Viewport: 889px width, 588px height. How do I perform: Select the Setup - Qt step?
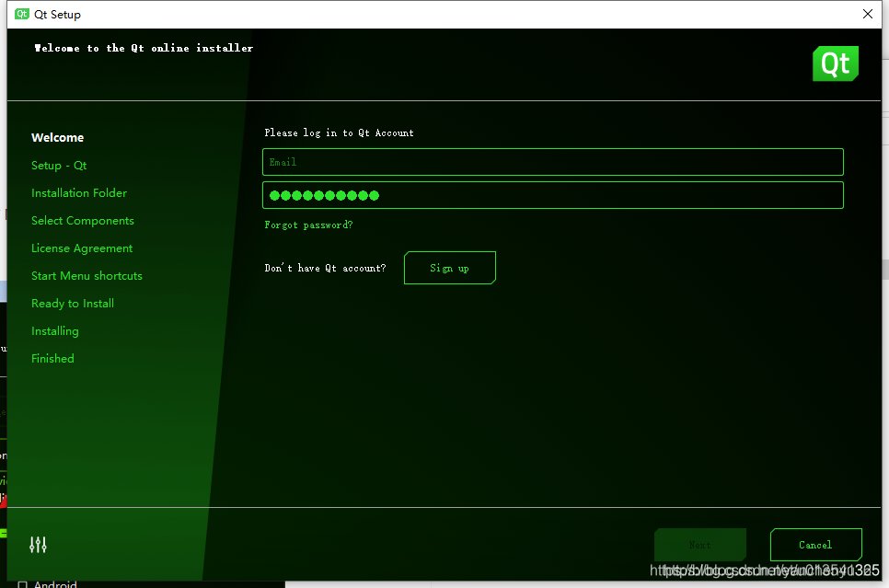coord(59,166)
